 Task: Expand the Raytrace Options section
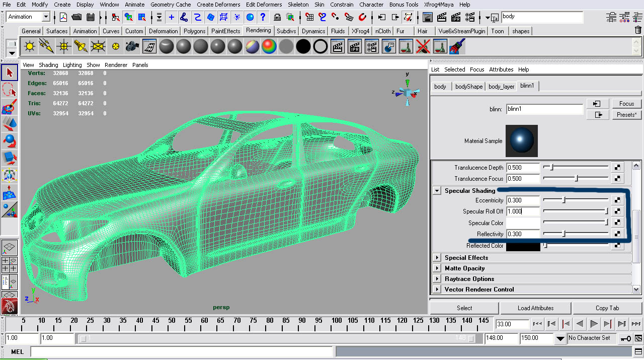click(x=437, y=279)
